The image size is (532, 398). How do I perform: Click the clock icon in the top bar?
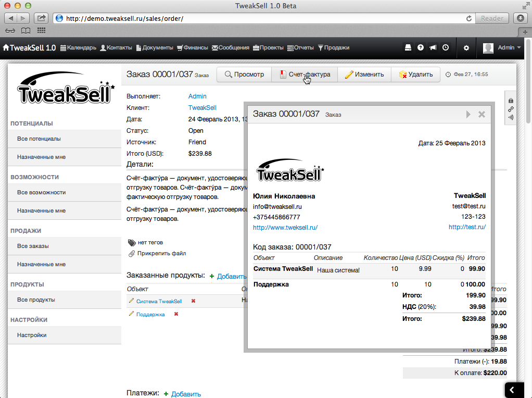click(446, 47)
